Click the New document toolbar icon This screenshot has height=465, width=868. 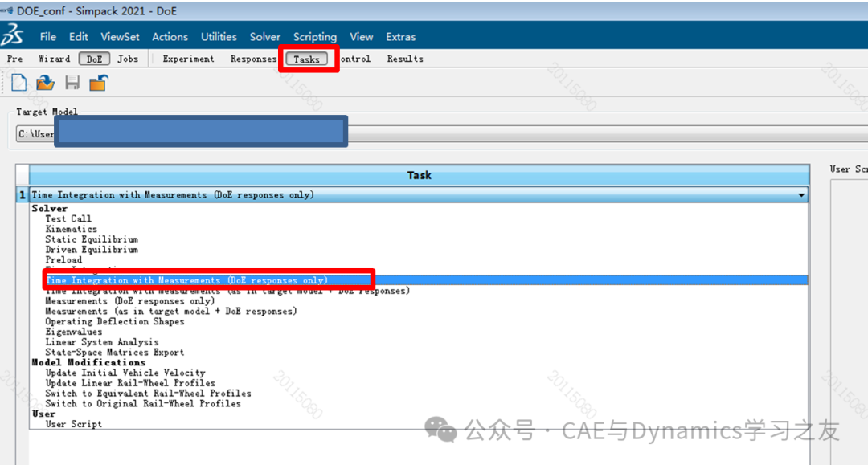click(18, 83)
